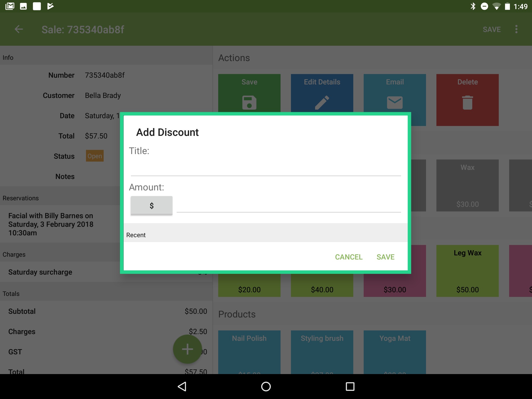The image size is (532, 399).
Task: Tap the pencil Edit Details tile
Action: 322,93
